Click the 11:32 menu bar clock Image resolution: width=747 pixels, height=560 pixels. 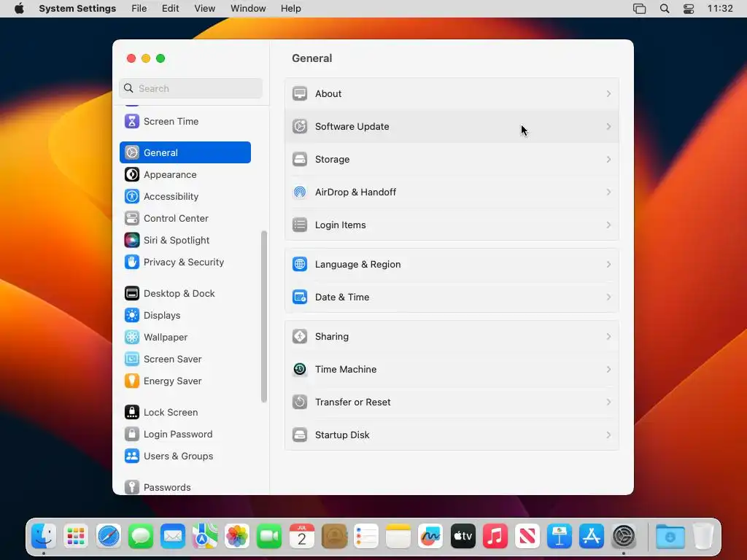pyautogui.click(x=720, y=9)
